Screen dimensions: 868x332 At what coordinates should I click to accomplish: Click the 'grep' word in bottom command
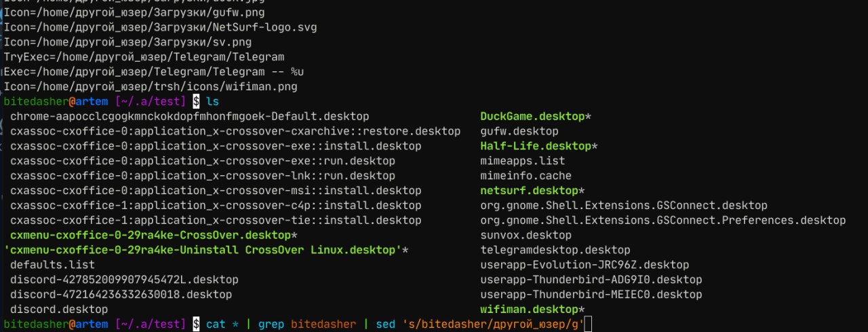click(x=271, y=325)
